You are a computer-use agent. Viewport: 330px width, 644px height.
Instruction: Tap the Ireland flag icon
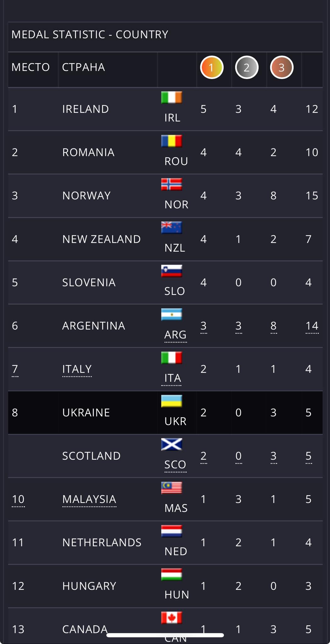tap(172, 97)
